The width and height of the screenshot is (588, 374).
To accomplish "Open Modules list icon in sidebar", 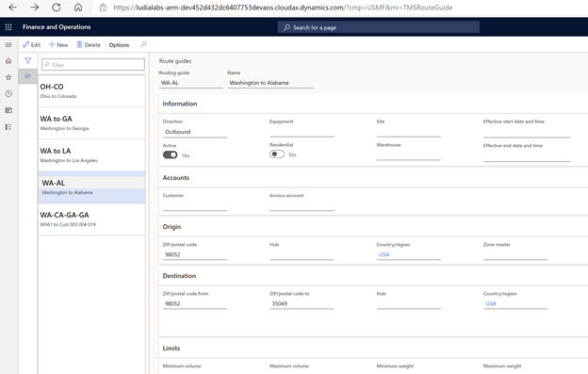I will click(x=8, y=127).
